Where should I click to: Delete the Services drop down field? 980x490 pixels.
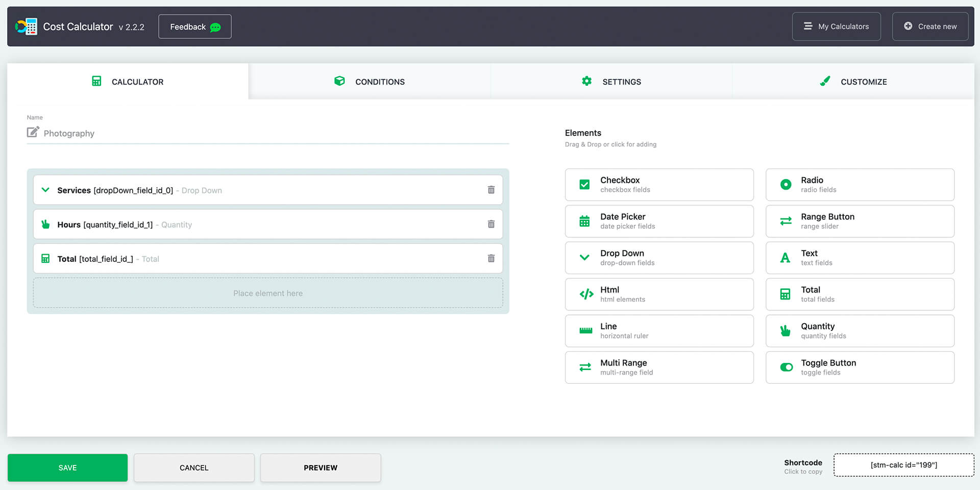click(491, 189)
